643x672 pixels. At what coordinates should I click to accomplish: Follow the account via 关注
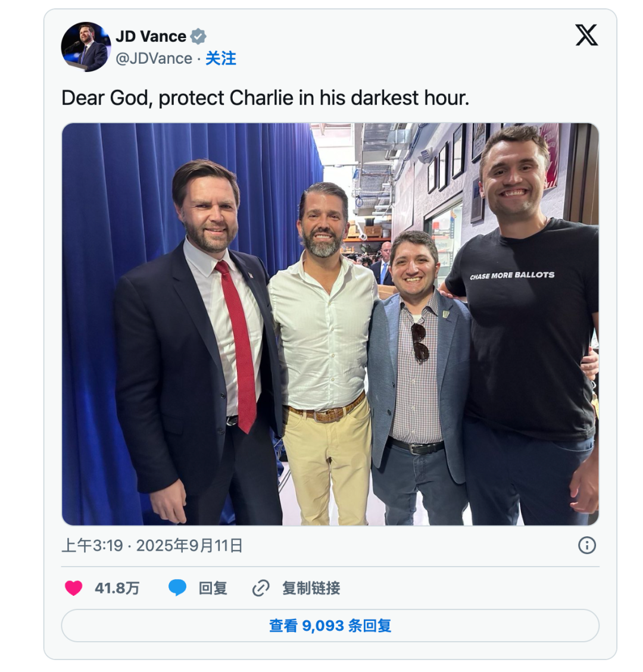pyautogui.click(x=221, y=58)
